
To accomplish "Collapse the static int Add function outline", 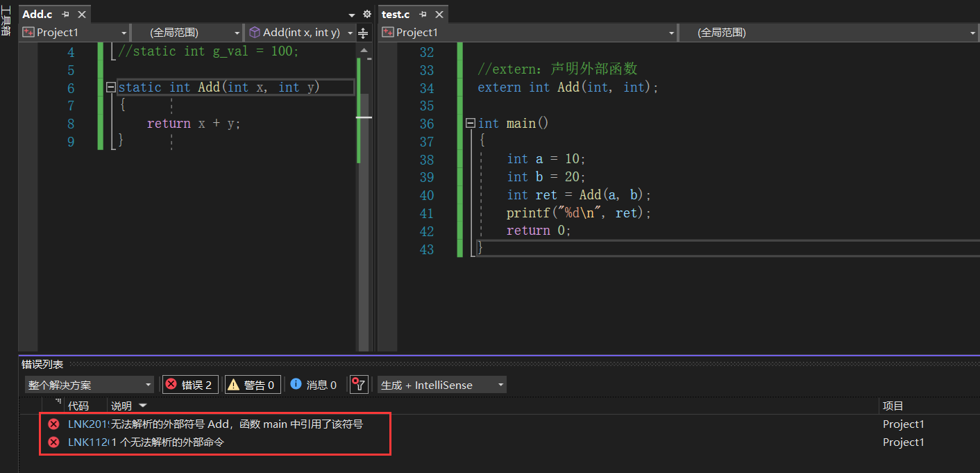I will (x=110, y=88).
